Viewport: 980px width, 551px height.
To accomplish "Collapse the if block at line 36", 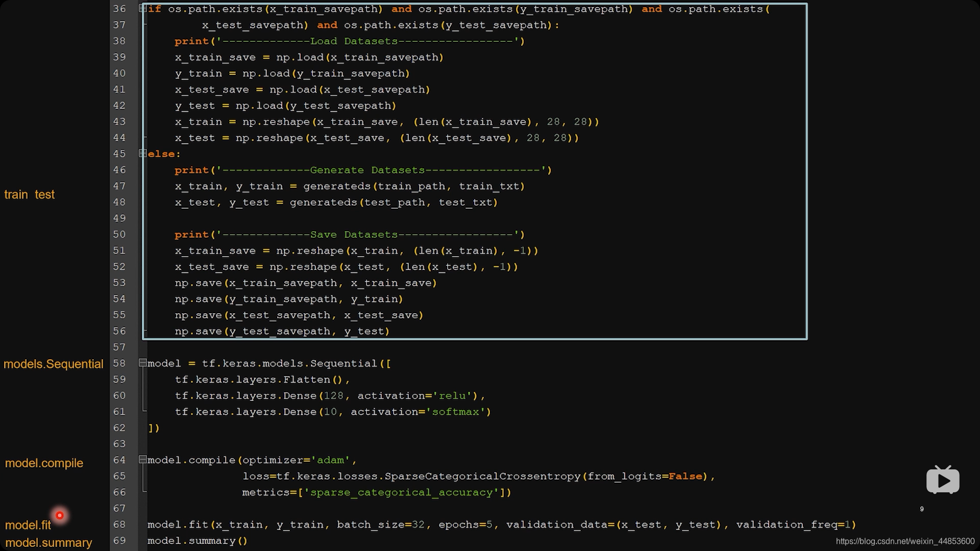I will [x=143, y=9].
